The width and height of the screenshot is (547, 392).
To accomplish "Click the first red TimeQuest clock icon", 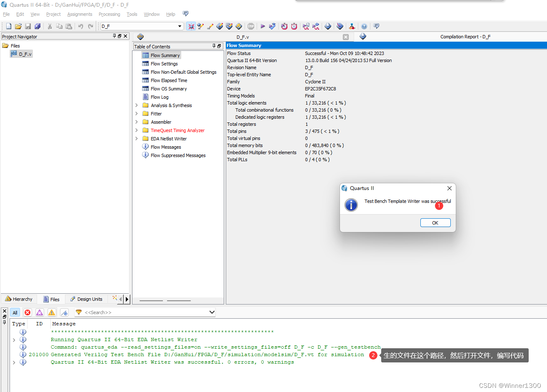I will click(x=284, y=26).
